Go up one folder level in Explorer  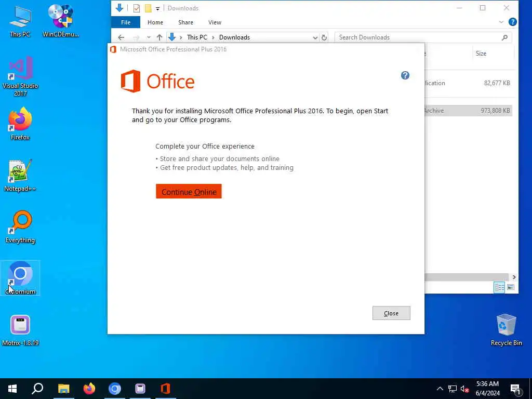coord(159,37)
